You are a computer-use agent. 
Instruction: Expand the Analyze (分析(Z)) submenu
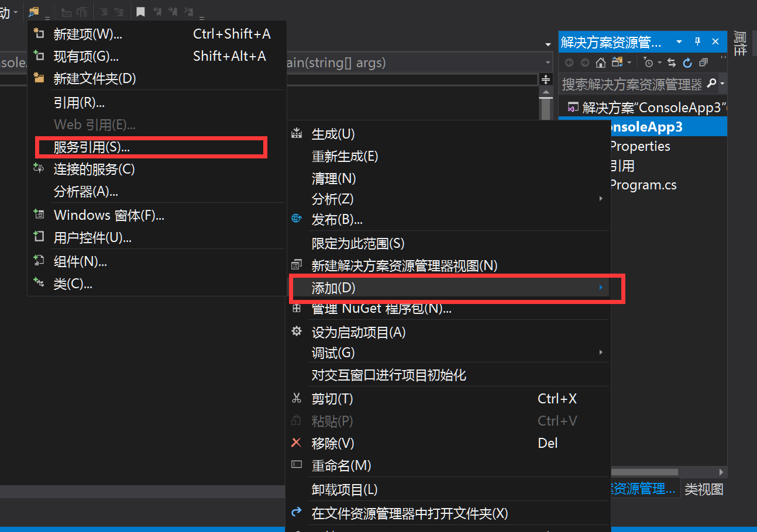pos(448,199)
